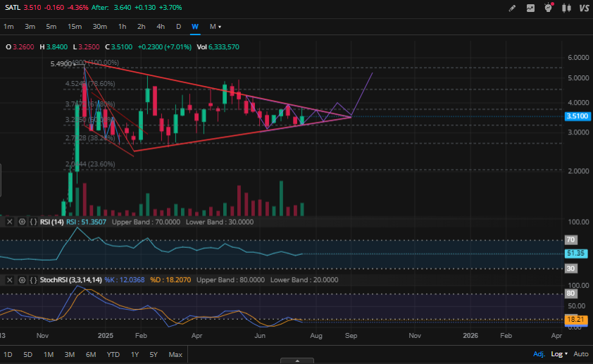Switch to 3m timeframe
593x364 pixels.
30,27
